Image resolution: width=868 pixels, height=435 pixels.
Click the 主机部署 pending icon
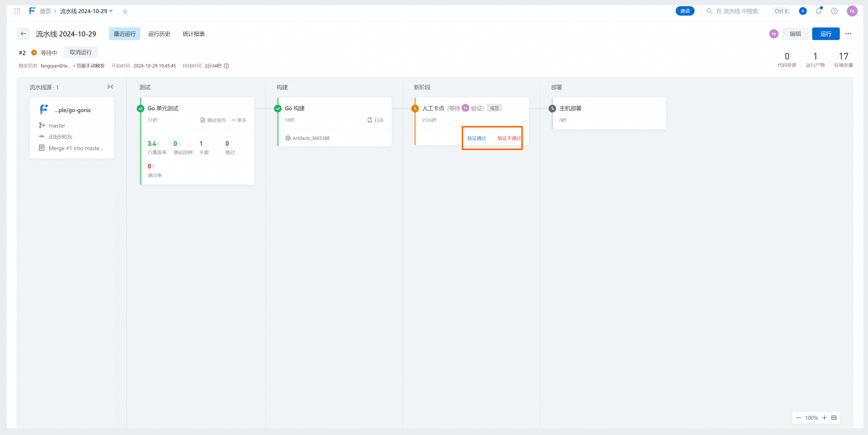click(x=552, y=108)
